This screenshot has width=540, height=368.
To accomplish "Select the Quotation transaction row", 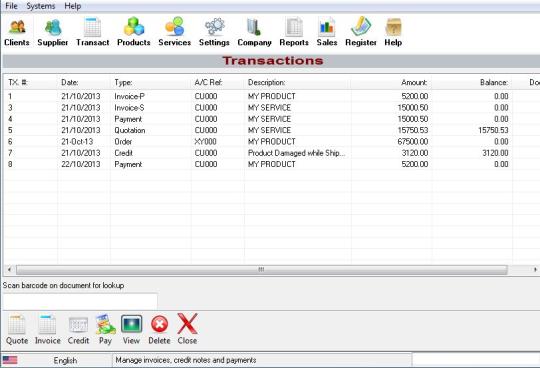I will click(x=271, y=130).
